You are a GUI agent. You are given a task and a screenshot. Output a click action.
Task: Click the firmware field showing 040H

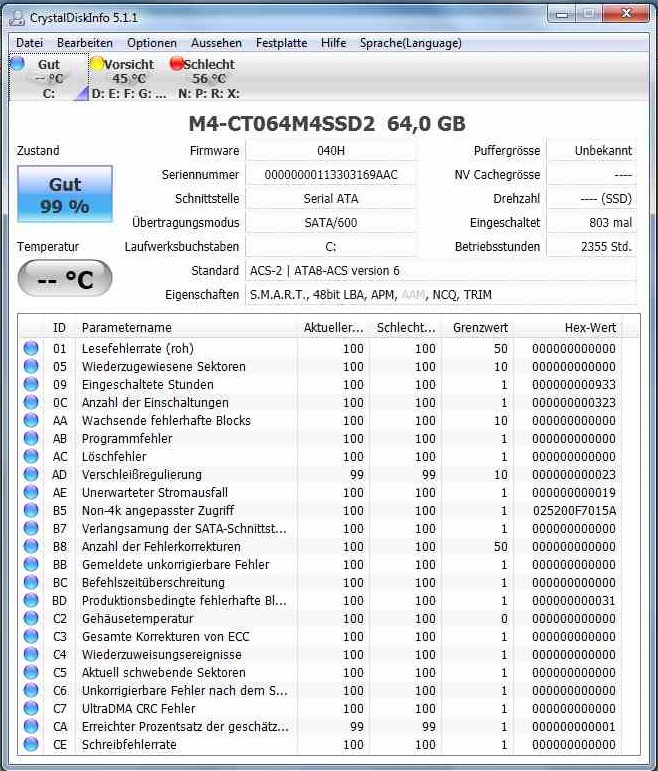[x=331, y=150]
